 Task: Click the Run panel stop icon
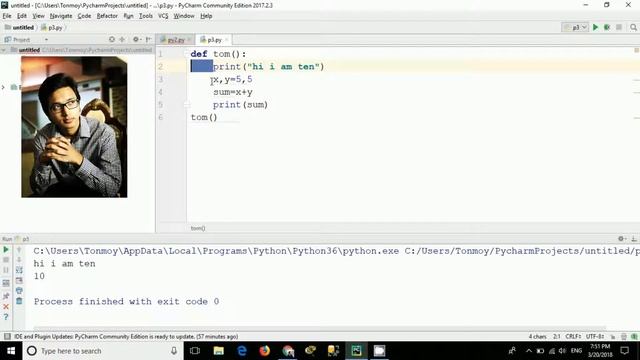[x=6, y=260]
